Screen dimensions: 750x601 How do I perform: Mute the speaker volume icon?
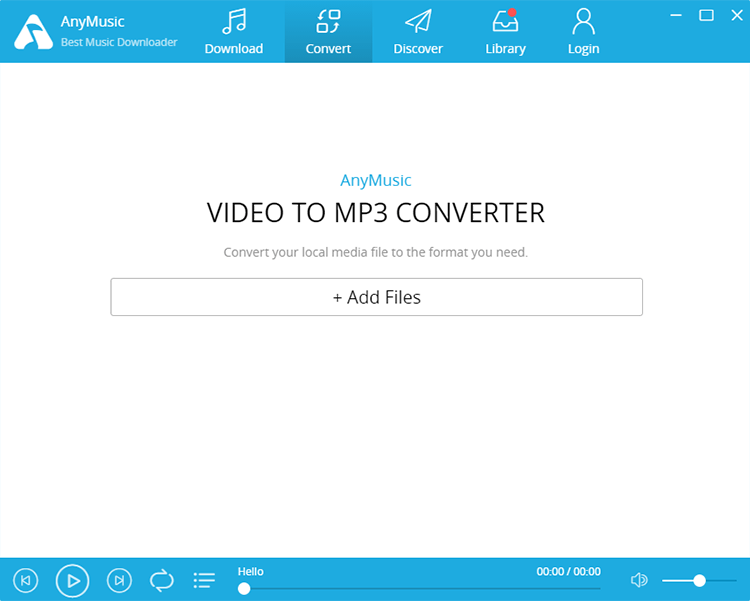639,580
